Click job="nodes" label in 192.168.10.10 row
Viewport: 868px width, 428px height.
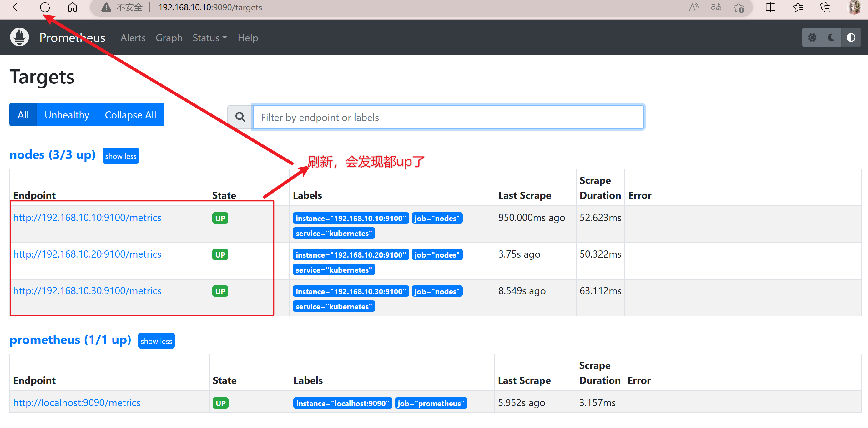coord(437,218)
